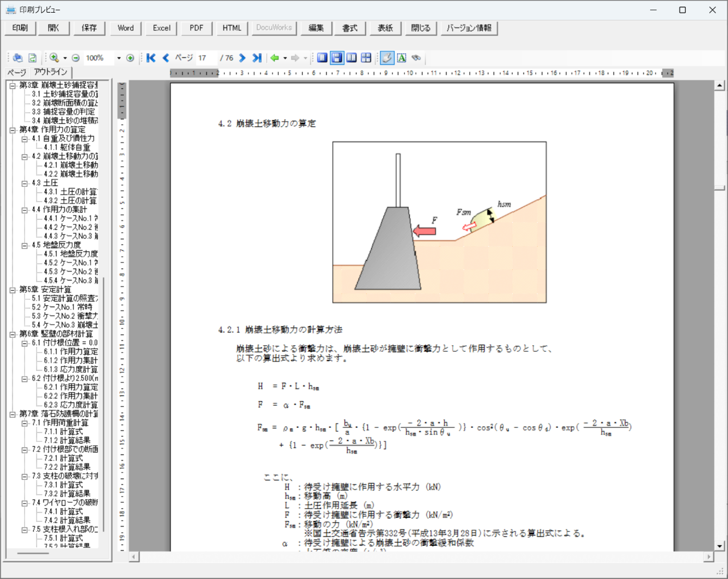Collapse 第3章 崩壊土砂捕捉容量 tree node
Viewport: 728px width, 579px height.
[13, 85]
